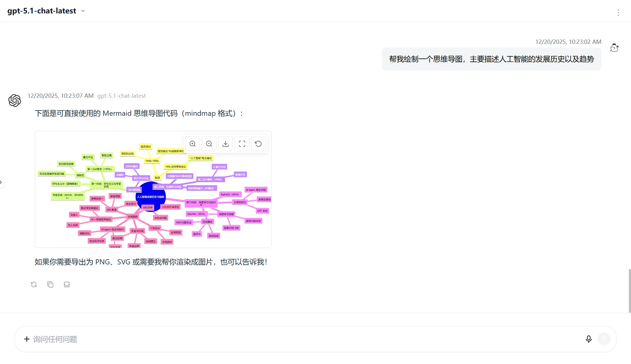Click the send message button
Viewport: 631px width, 364px height.
pos(604,339)
